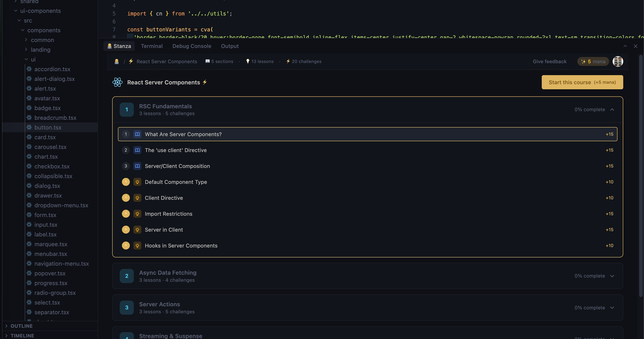Collapse the RSC Fundamentals section chevron
The image size is (644, 339).
click(x=612, y=109)
